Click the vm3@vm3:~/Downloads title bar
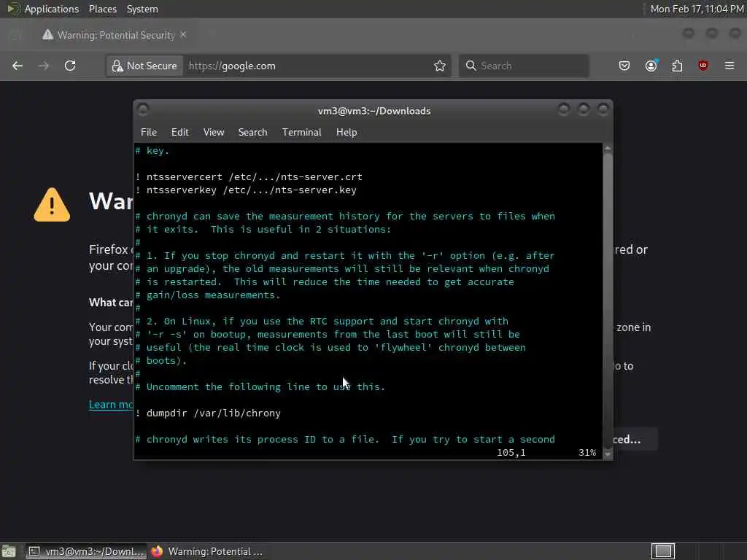 [374, 111]
